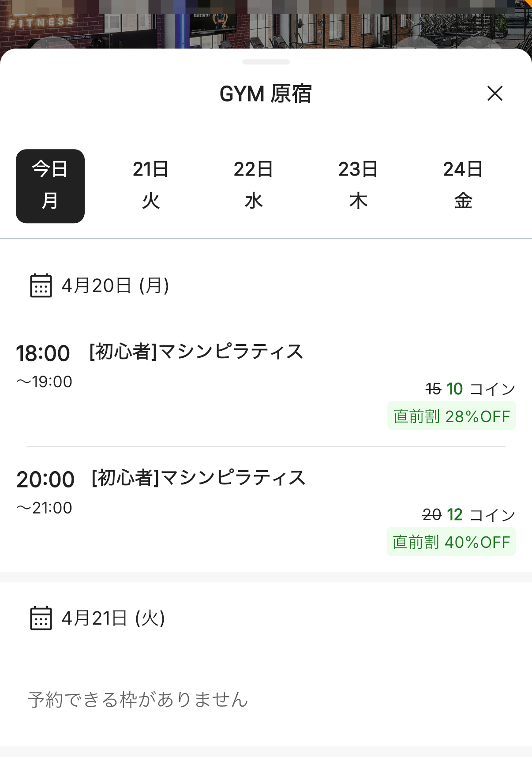Click the calendar icon beside 4月20日 (月)
Screen dimensions: 532x768
pyautogui.click(x=41, y=285)
